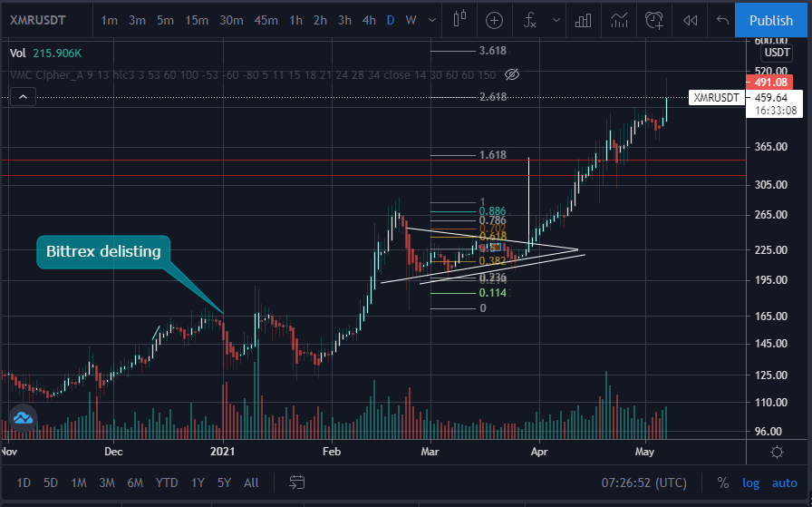Screen dimensions: 812x507
Task: Open the fx indicators menu
Action: 530,20
